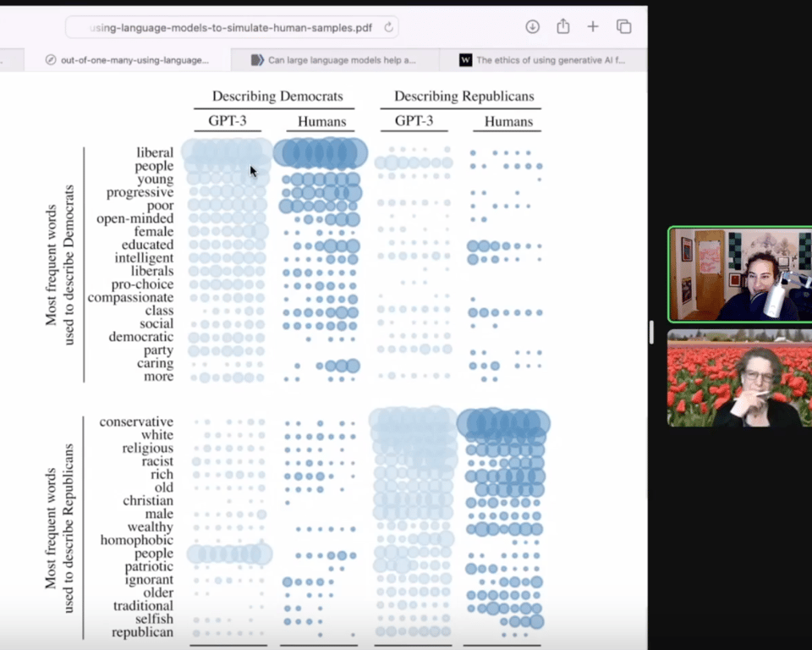This screenshot has height=650, width=812.
Task: Click the "conservative" row label
Action: click(x=136, y=421)
